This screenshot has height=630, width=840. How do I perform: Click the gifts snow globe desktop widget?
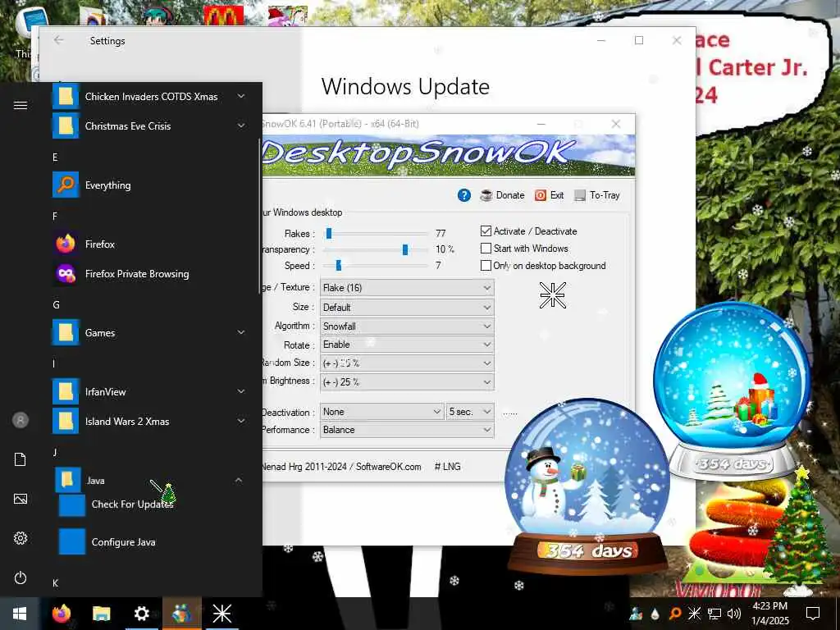coord(733,391)
